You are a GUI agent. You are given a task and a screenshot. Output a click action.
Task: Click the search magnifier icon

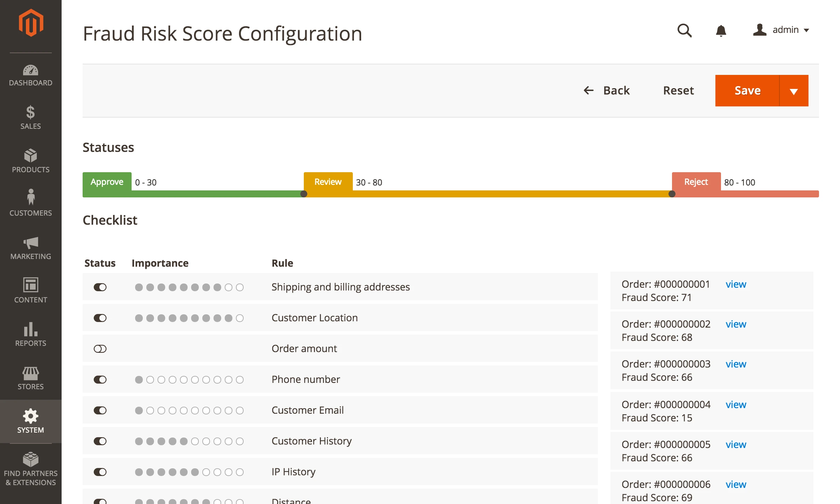coord(684,31)
